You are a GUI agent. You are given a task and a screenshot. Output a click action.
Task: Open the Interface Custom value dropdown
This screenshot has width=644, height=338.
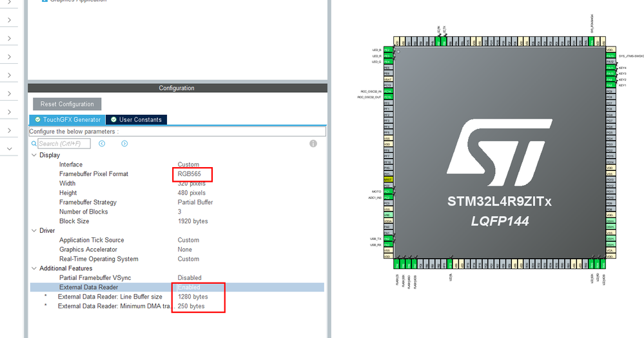(x=188, y=164)
